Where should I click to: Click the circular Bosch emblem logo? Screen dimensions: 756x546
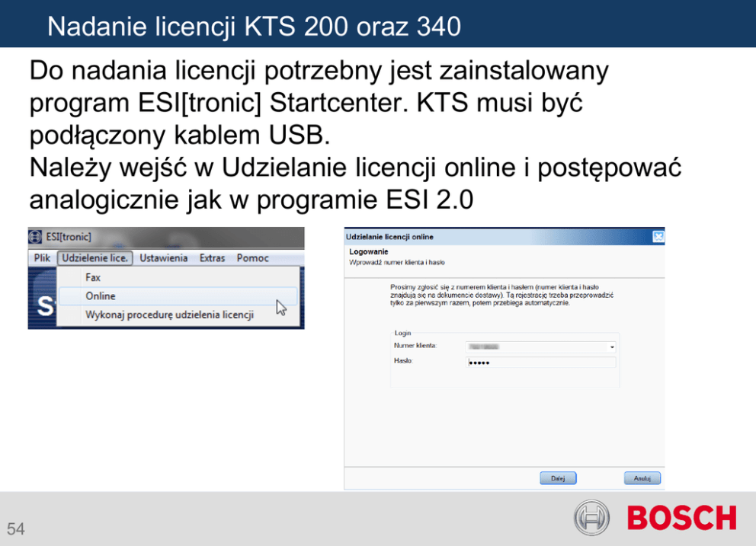593,519
